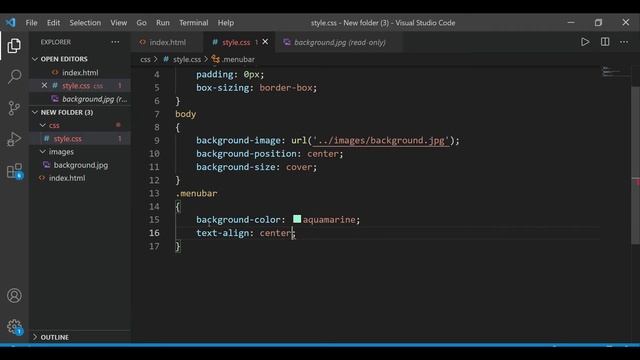Click 'background-position' property on line 10
Screen dimensions: 640x360
(247, 153)
